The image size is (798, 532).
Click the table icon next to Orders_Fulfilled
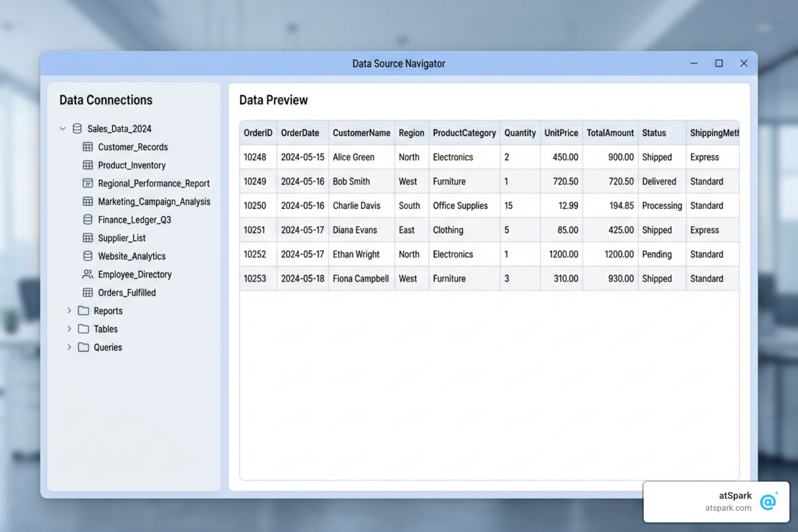(88, 292)
